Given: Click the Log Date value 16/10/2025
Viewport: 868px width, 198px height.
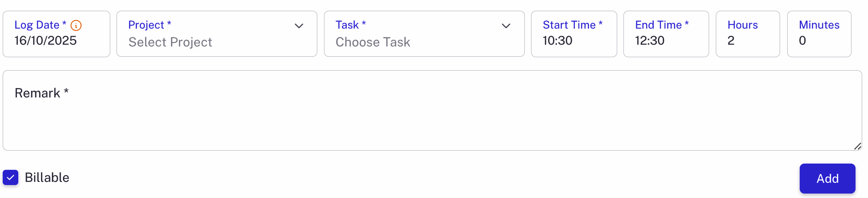Looking at the screenshot, I should 46,41.
